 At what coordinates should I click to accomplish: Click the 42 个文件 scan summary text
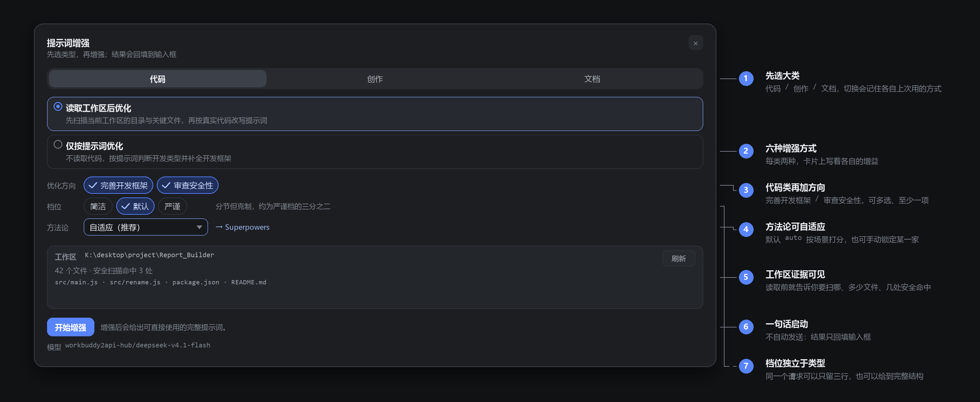coord(104,271)
